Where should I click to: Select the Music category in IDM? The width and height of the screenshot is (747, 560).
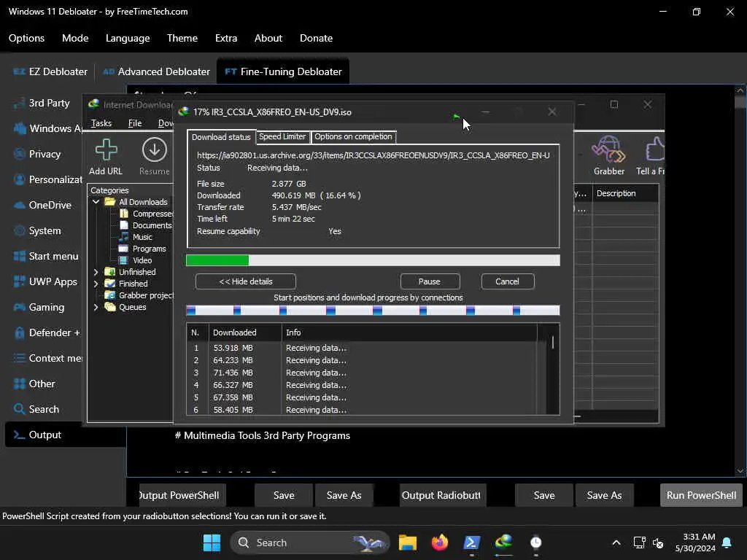click(x=136, y=237)
